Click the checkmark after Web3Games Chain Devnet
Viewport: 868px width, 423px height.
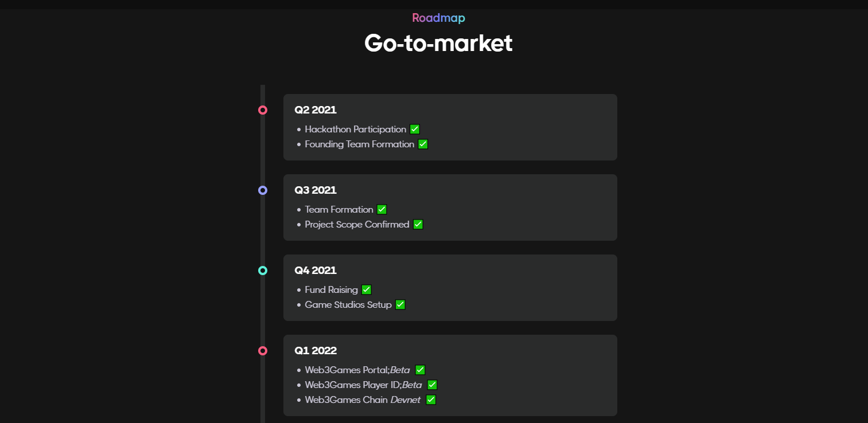click(431, 400)
